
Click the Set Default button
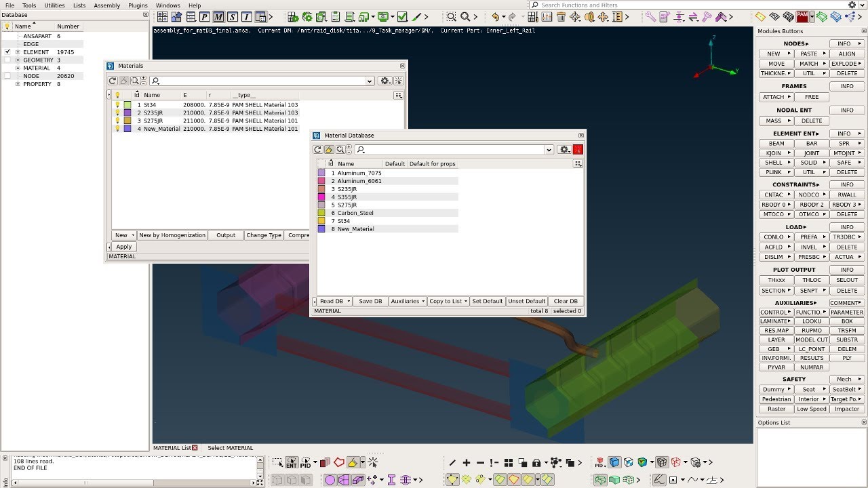[488, 302]
